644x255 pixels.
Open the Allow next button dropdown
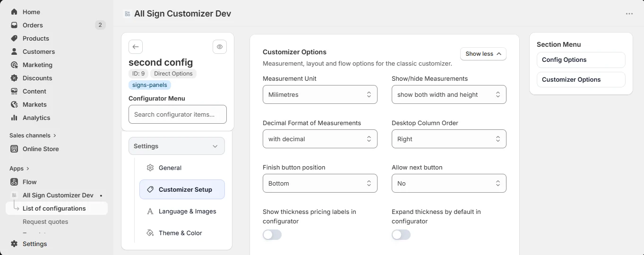449,183
